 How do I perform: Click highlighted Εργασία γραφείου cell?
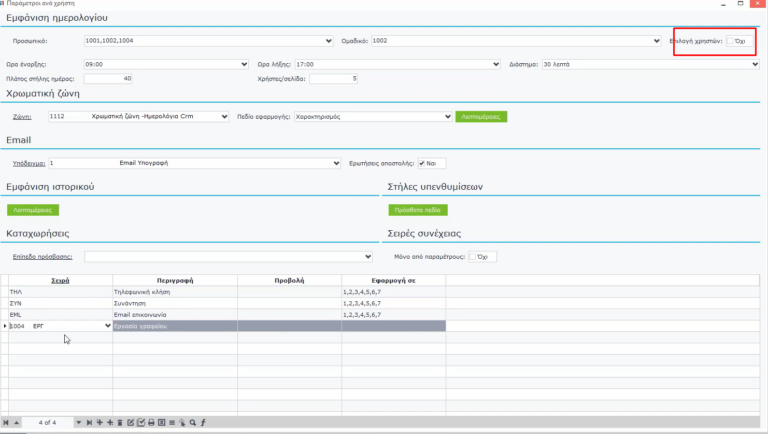coord(175,326)
